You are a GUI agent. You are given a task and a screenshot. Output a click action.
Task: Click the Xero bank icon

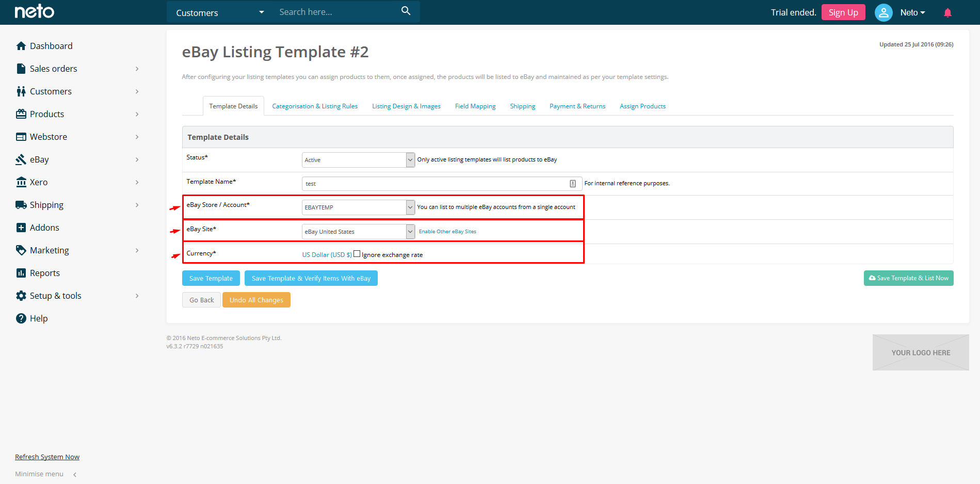click(x=21, y=182)
